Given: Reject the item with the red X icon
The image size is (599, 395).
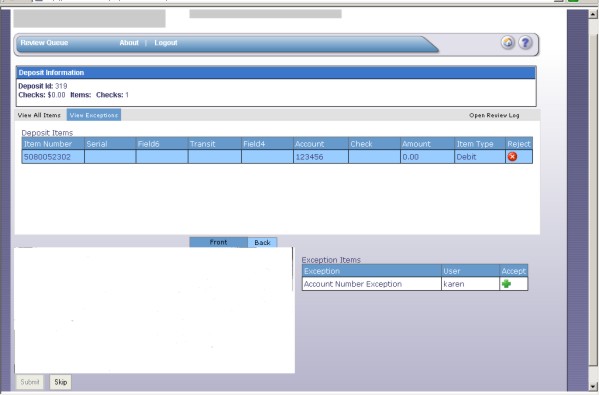Looking at the screenshot, I should click(x=512, y=157).
